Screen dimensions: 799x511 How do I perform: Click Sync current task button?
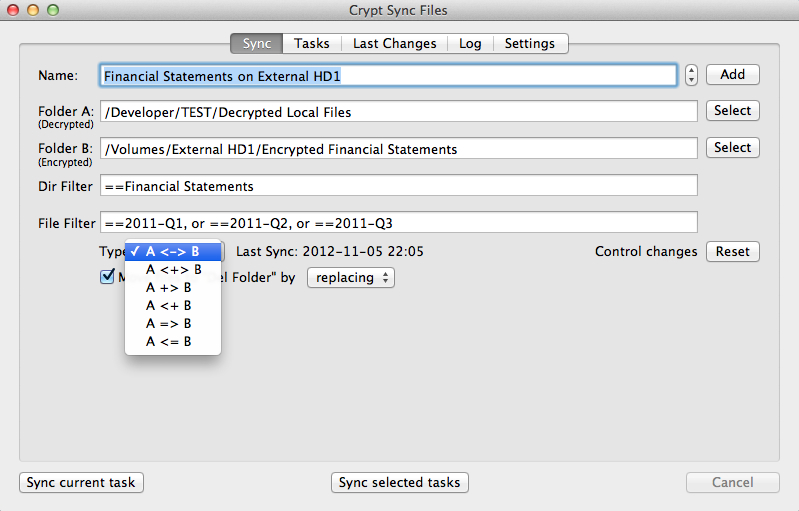click(x=82, y=482)
